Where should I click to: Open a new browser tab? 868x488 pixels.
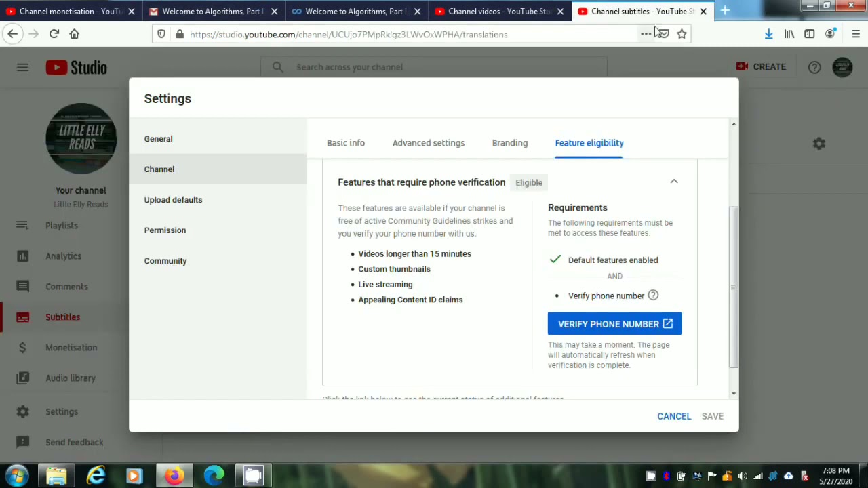[x=724, y=11]
